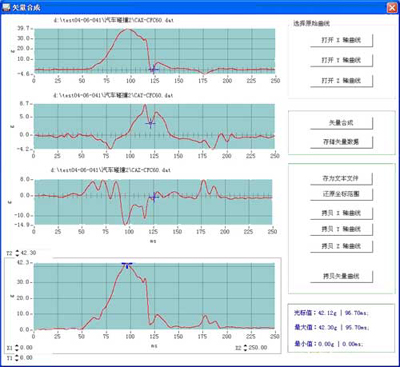The width and height of the screenshot is (400, 367).
Task: Click the X2 spinner arrows beside 250.00
Action: 245,348
